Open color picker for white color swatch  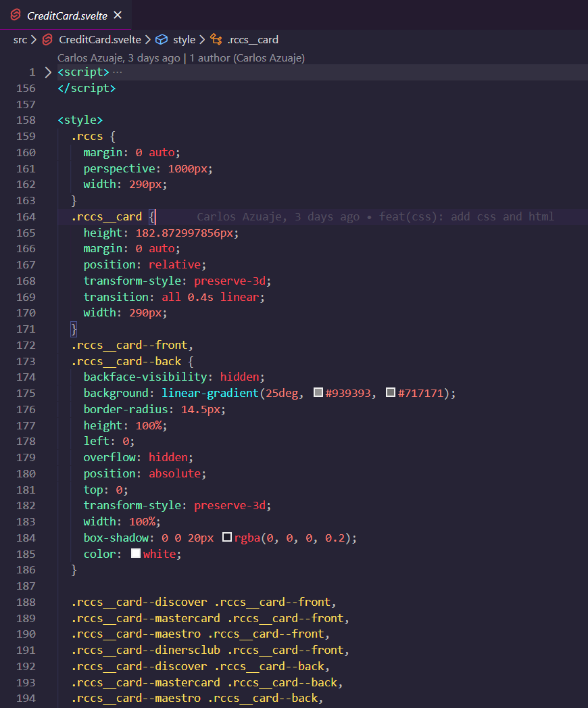[x=135, y=553]
